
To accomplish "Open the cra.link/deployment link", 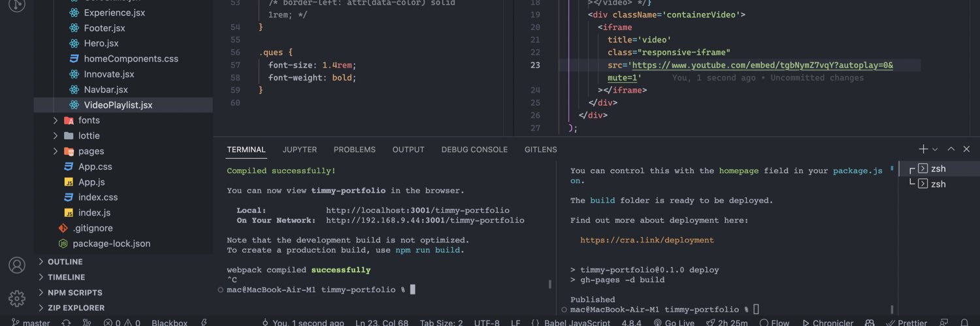I will tap(647, 240).
